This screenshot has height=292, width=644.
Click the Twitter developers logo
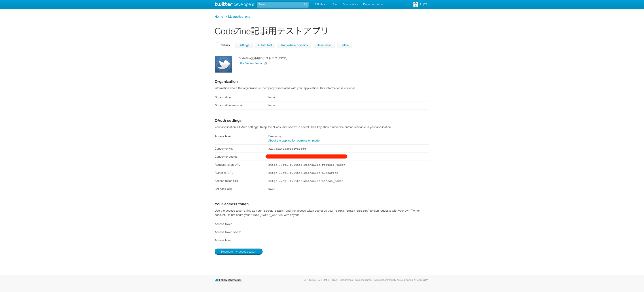click(x=234, y=4)
